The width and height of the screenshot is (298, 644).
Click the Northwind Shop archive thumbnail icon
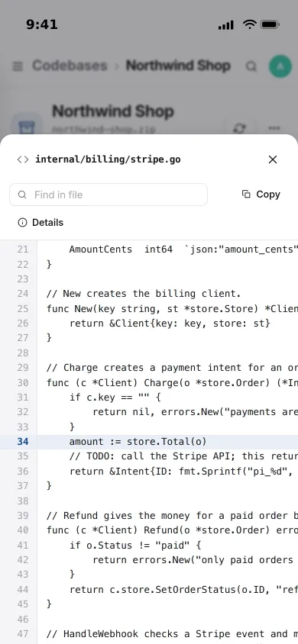tap(26, 127)
